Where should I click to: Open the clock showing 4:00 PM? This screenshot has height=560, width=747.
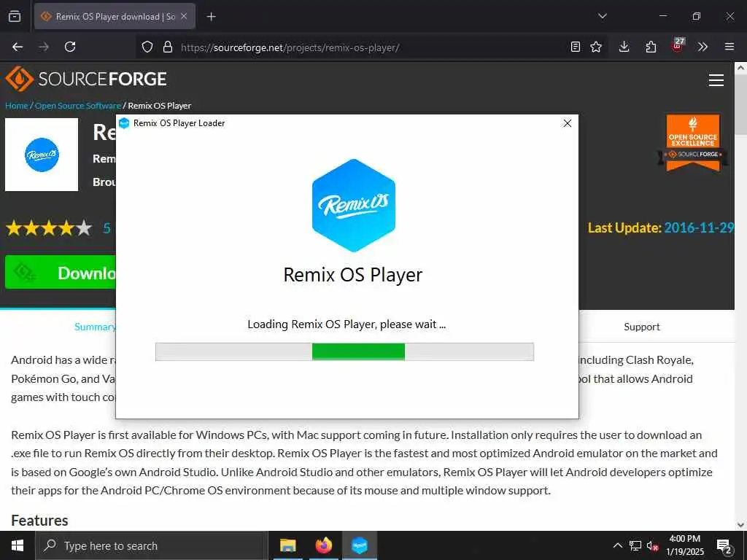(684, 545)
